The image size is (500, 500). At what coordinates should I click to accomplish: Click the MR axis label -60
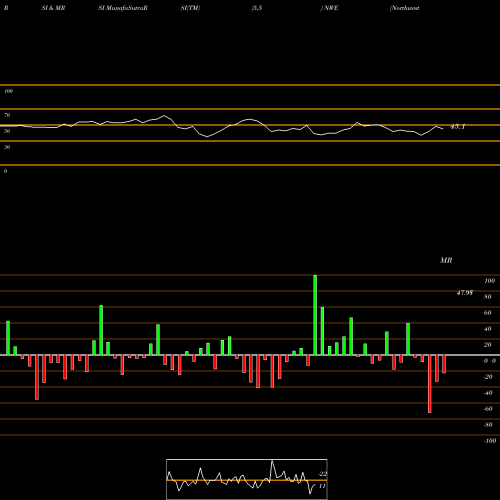(x=488, y=409)
